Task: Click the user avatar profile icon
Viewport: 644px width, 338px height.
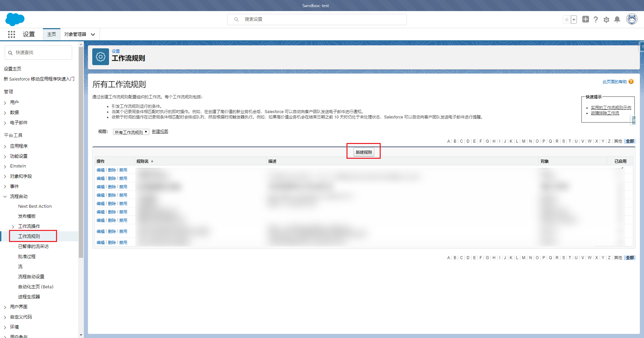Action: click(632, 19)
